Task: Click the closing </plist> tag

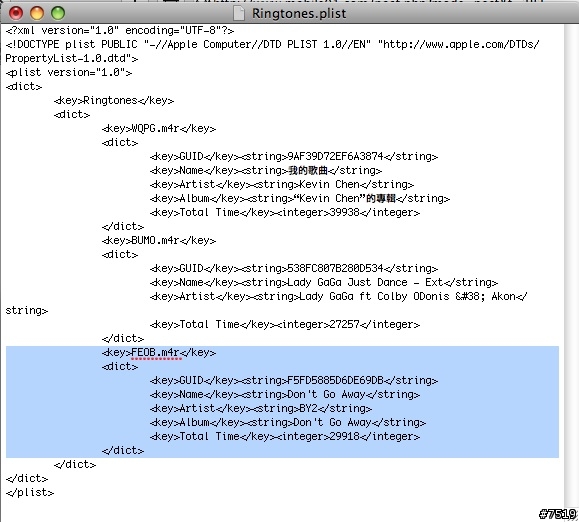Action: pos(30,492)
